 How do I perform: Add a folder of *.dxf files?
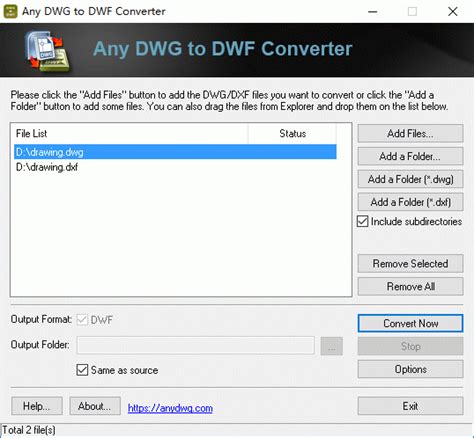[x=410, y=202]
